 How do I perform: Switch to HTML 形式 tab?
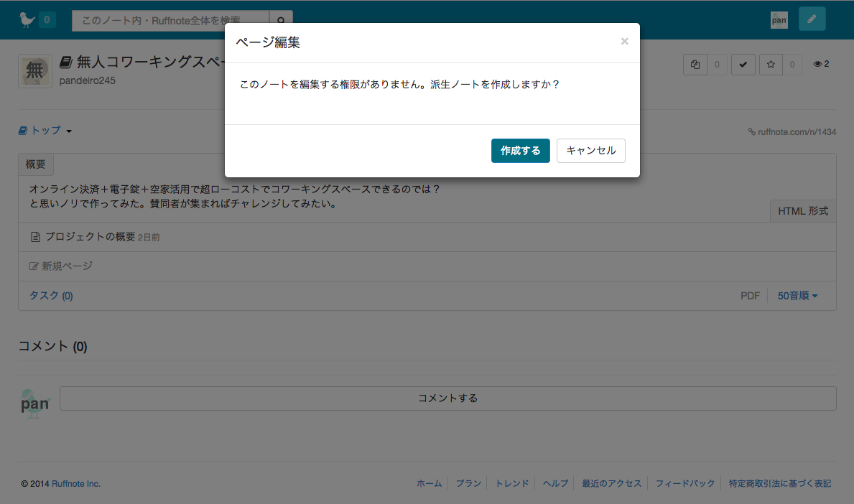click(x=802, y=211)
